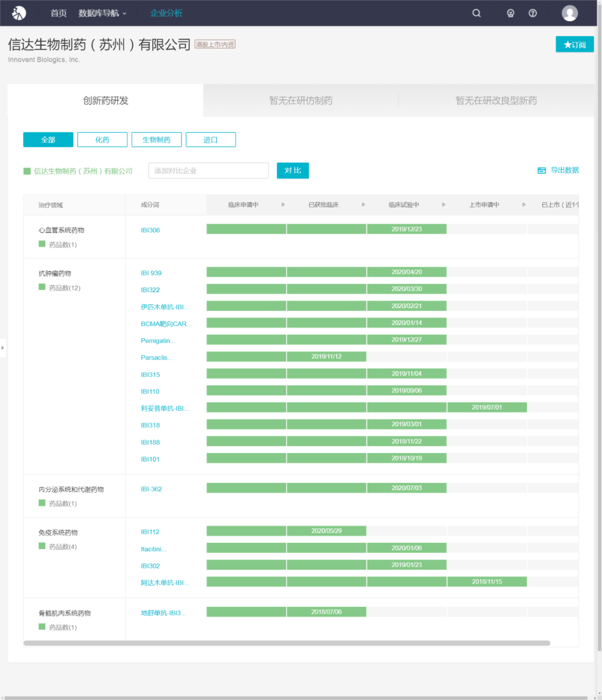This screenshot has width=602, height=700.
Task: Click arrow after 已获批临床 column
Action: (363, 205)
